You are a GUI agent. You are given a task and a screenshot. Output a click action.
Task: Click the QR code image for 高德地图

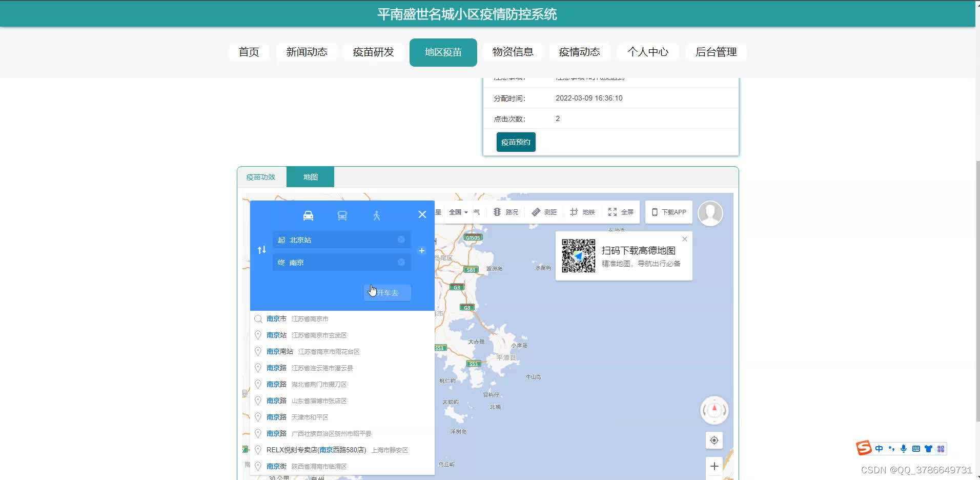578,255
